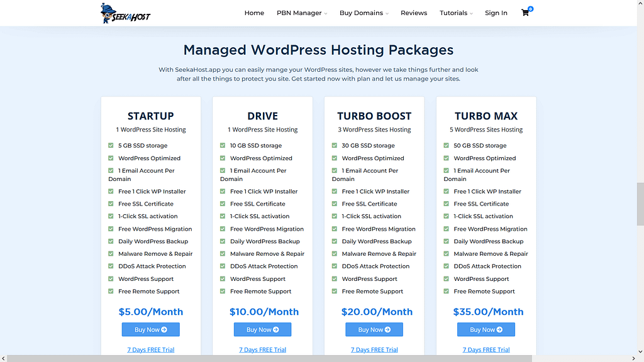Screen dimensions: 644x362
Task: Start 7 Days FREE Trial for TURBO BOOST
Action: 374,349
